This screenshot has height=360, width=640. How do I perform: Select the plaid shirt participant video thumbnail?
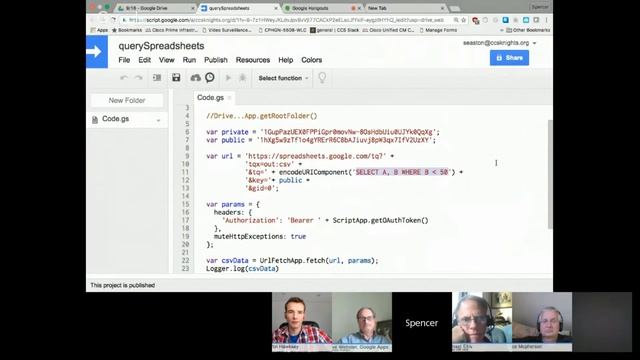click(x=302, y=322)
